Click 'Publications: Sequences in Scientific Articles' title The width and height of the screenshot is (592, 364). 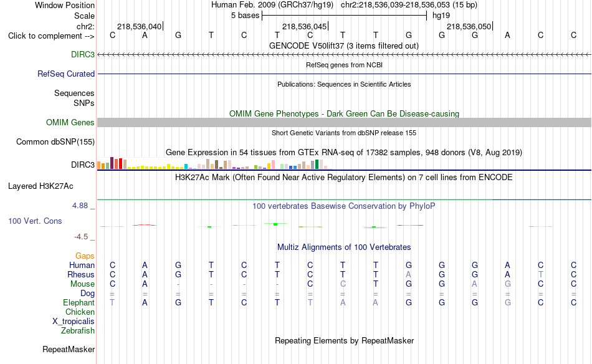344,84
